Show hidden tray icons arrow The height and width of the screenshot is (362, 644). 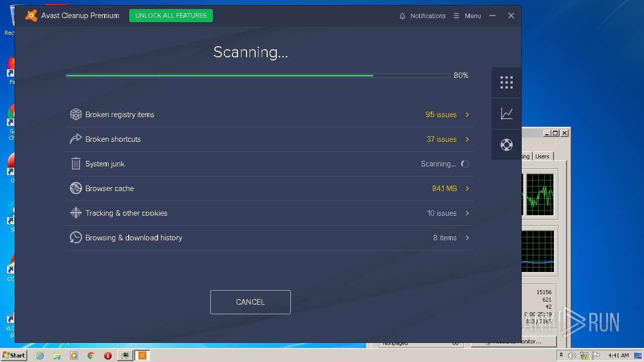[561, 355]
